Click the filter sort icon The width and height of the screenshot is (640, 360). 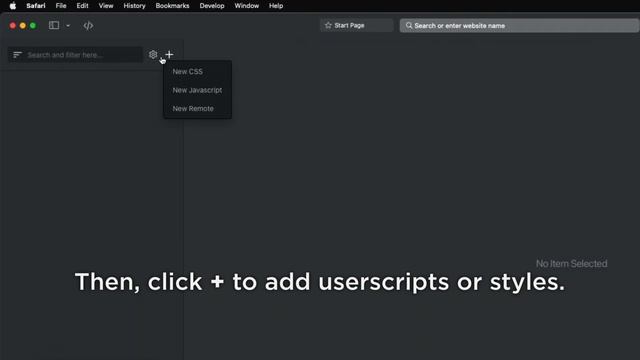pos(17,55)
